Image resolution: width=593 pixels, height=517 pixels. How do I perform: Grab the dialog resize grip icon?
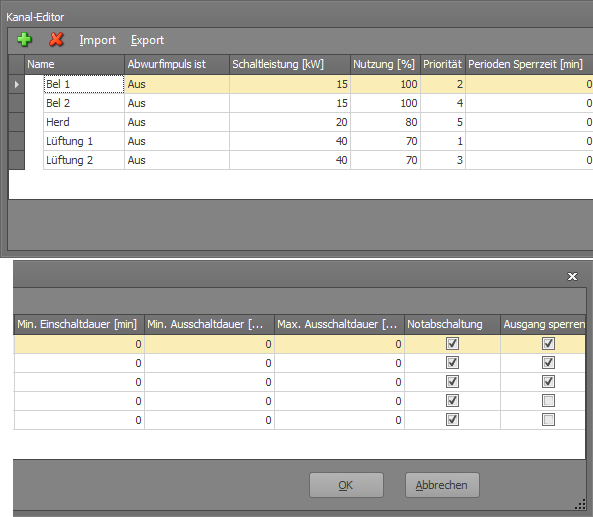pos(581,505)
